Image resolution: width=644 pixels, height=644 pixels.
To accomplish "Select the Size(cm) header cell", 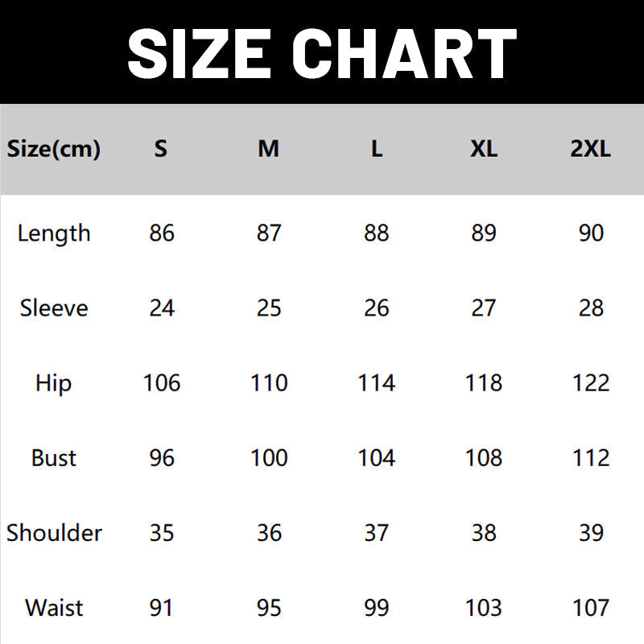I will point(54,149).
